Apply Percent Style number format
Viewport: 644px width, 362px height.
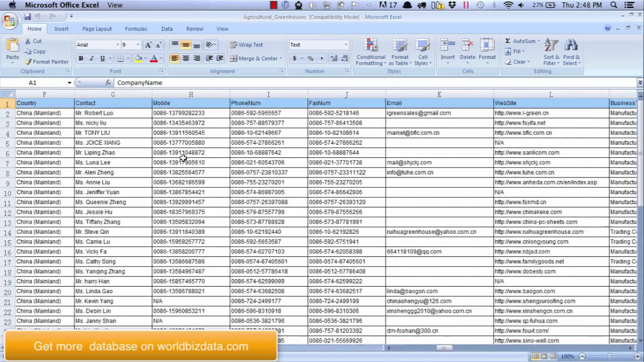click(311, 58)
